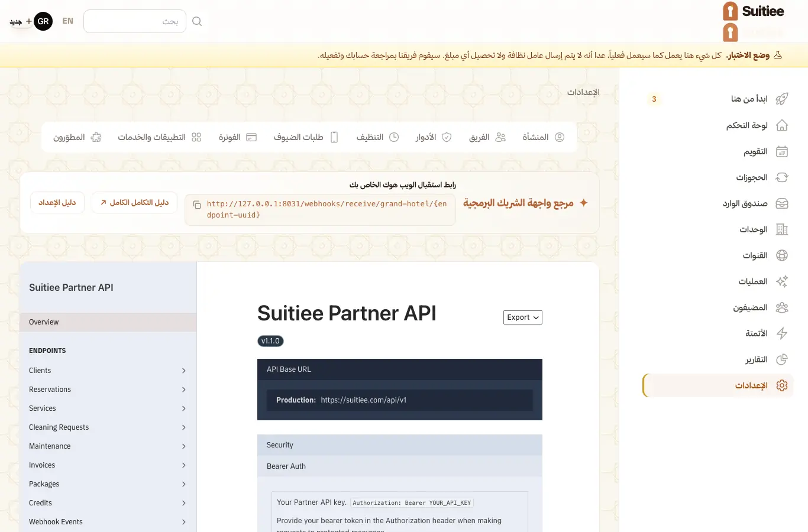Open المضيفون via the people icon
Viewport: 808px width, 532px height.
[781, 307]
